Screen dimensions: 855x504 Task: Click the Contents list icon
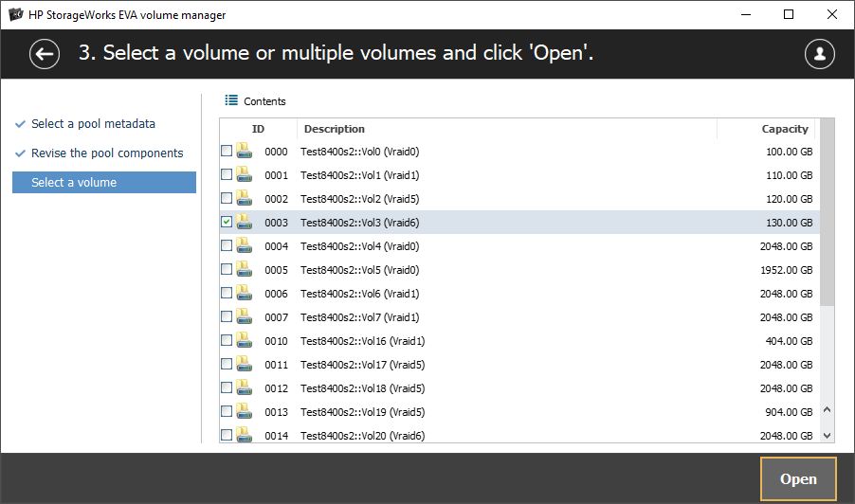(231, 100)
